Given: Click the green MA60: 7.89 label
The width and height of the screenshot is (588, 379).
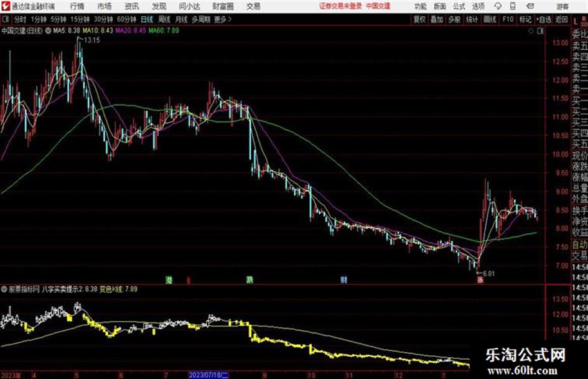Looking at the screenshot, I should pyautogui.click(x=164, y=30).
